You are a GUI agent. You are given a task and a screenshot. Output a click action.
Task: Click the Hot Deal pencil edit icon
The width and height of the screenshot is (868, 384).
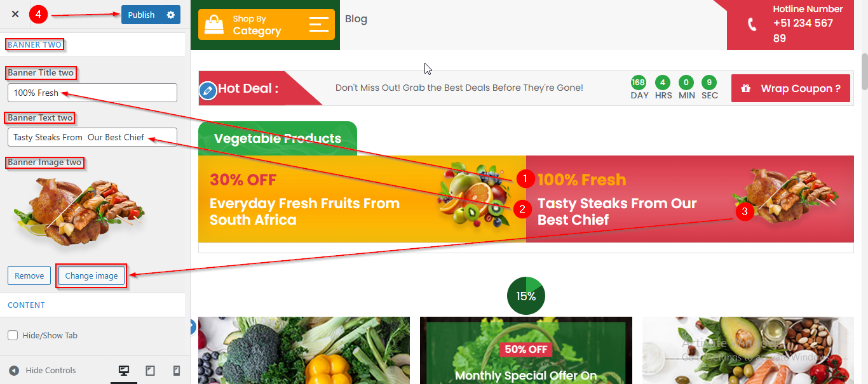tap(207, 91)
